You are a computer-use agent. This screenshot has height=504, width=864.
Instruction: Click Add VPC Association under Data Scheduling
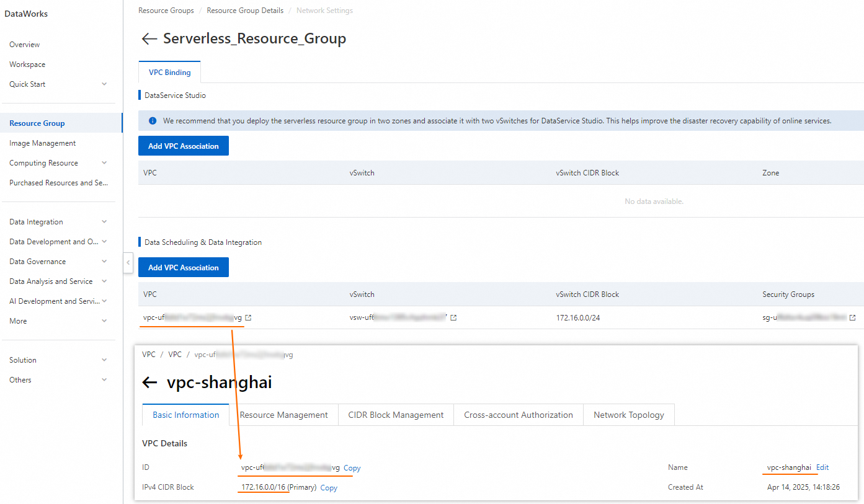tap(184, 268)
